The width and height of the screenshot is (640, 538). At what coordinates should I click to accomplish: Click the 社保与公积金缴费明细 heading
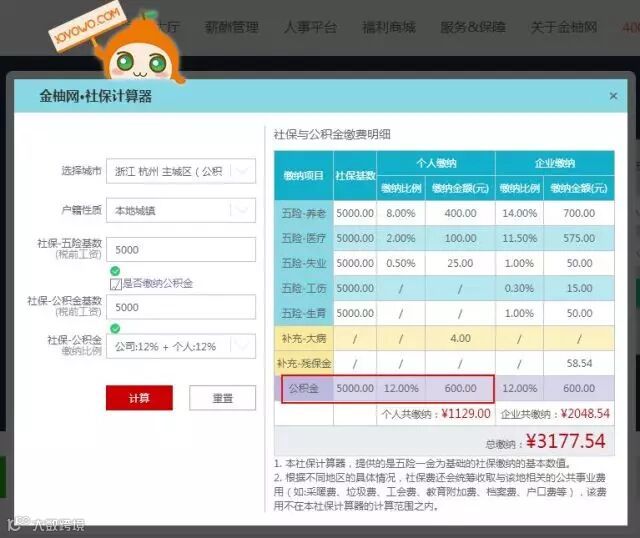[332, 134]
